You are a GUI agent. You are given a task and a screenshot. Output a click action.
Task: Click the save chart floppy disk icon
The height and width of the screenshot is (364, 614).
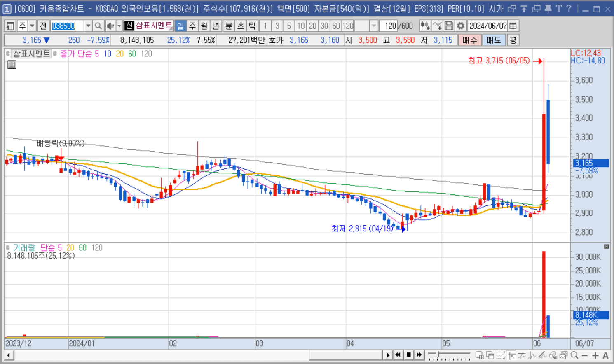tap(449, 26)
